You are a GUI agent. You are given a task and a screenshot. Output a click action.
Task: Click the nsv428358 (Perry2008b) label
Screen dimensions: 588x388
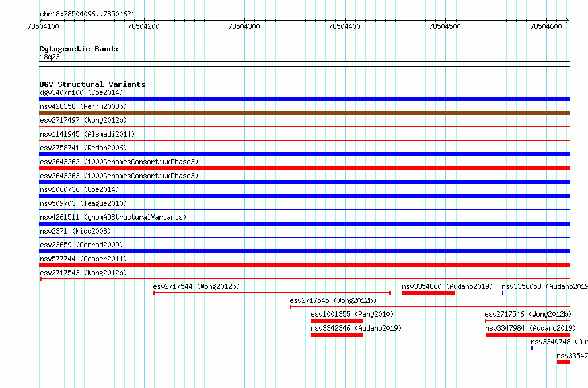(83, 106)
